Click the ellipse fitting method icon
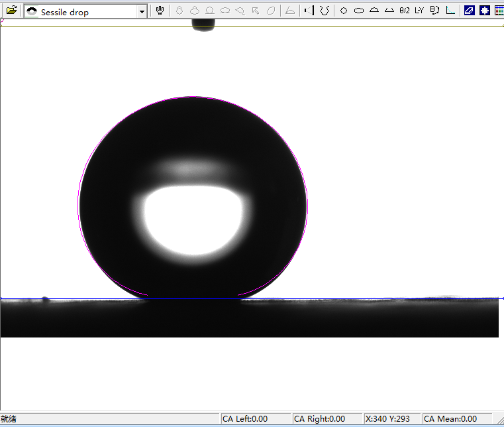Screen dimensions: 504x427 coord(358,11)
